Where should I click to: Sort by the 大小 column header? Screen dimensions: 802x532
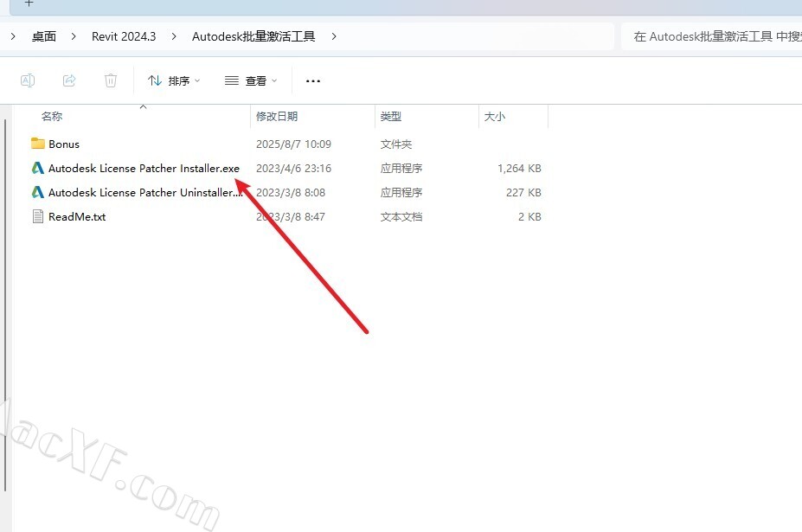pos(495,116)
